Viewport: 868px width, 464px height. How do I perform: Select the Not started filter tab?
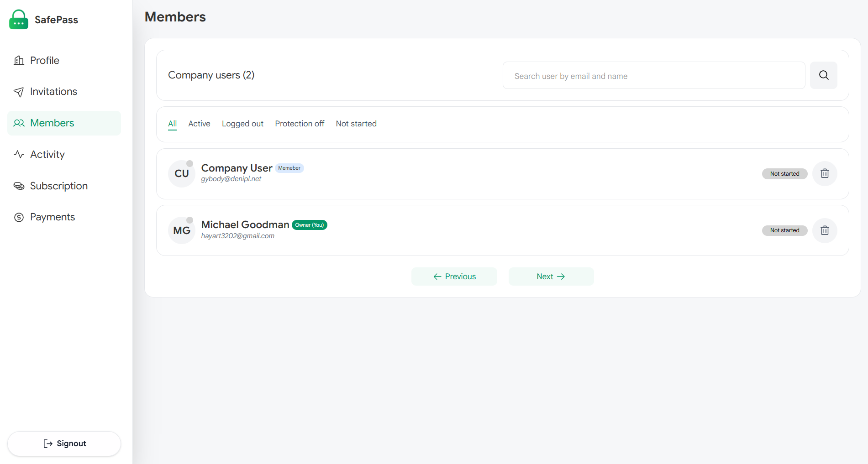point(356,124)
